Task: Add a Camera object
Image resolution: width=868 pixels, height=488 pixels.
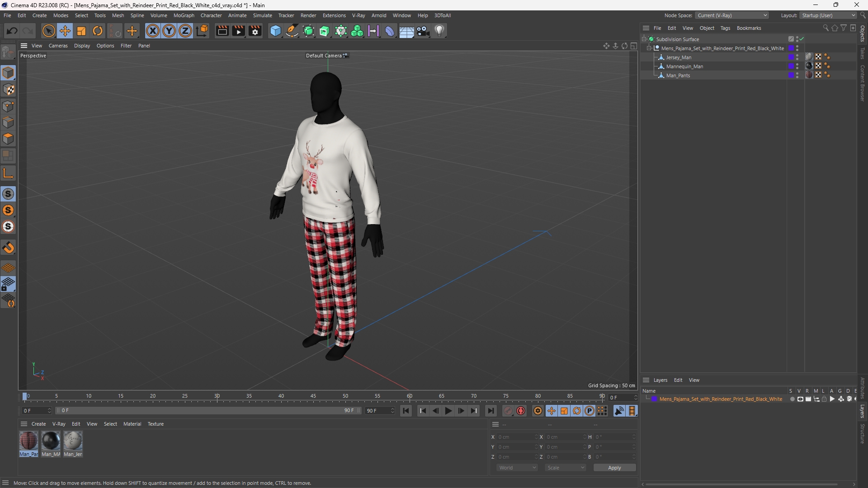Action: pyautogui.click(x=423, y=31)
